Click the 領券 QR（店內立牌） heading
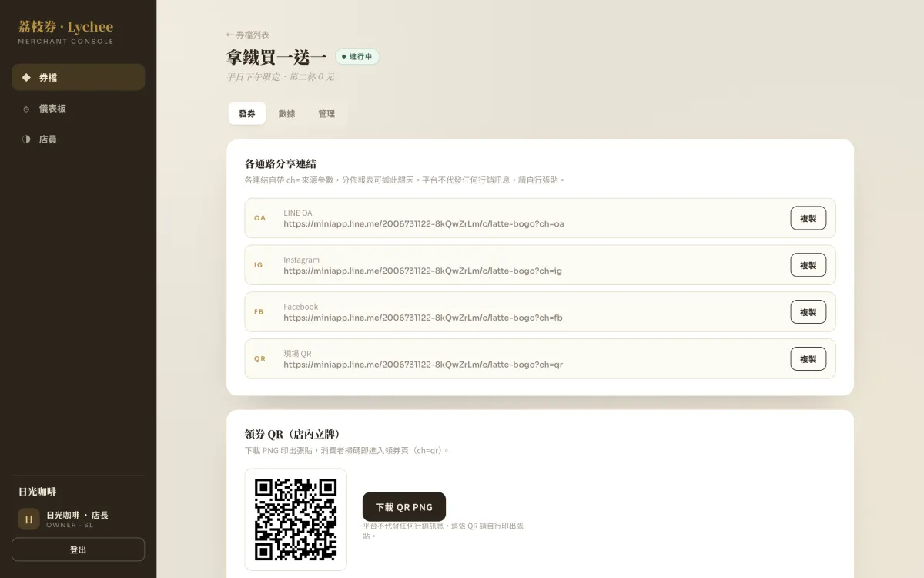 [293, 435]
